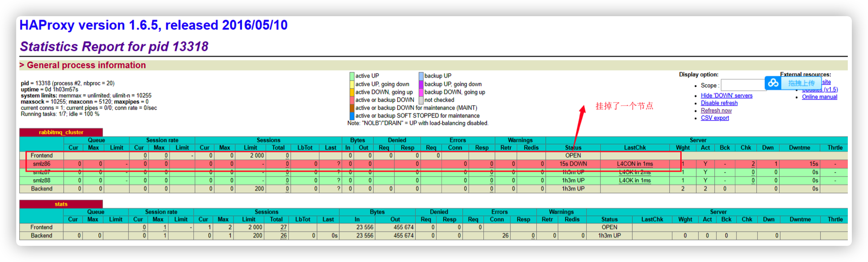Viewport: 868px width, 262px height.
Task: Click the 15s DOWN status cell
Action: [x=573, y=164]
